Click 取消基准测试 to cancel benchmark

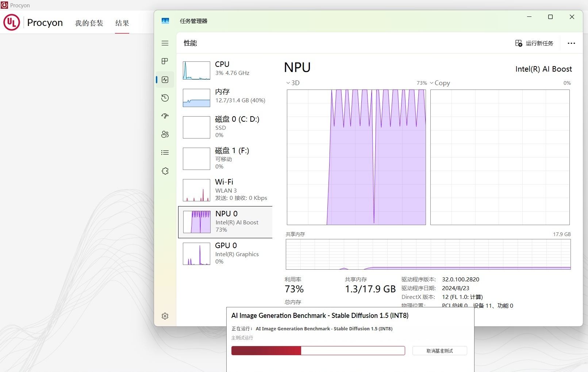coord(439,351)
